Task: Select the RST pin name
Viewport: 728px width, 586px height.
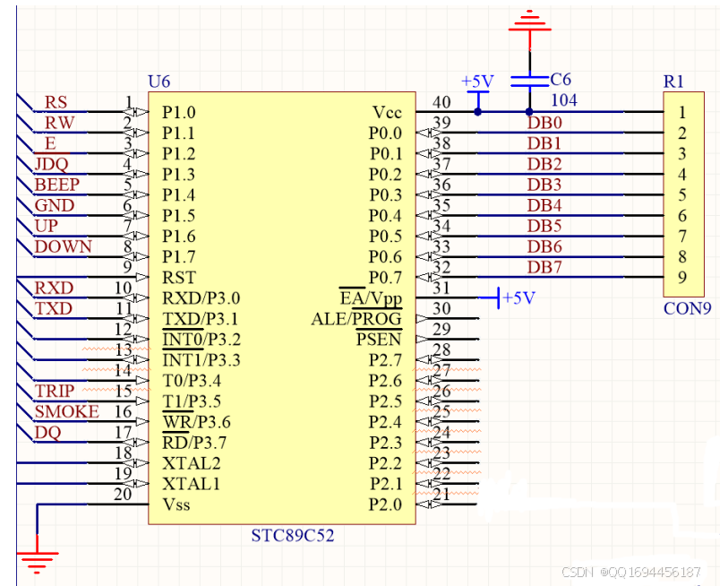Action: click(x=179, y=278)
